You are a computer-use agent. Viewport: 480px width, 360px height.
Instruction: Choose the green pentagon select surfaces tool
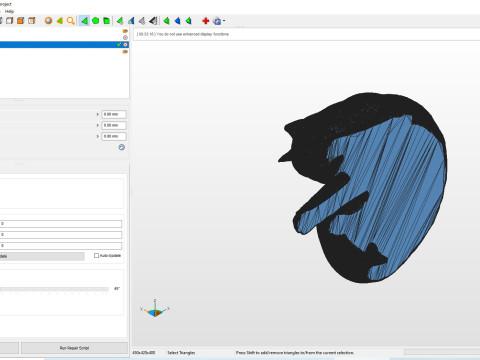pyautogui.click(x=95, y=21)
